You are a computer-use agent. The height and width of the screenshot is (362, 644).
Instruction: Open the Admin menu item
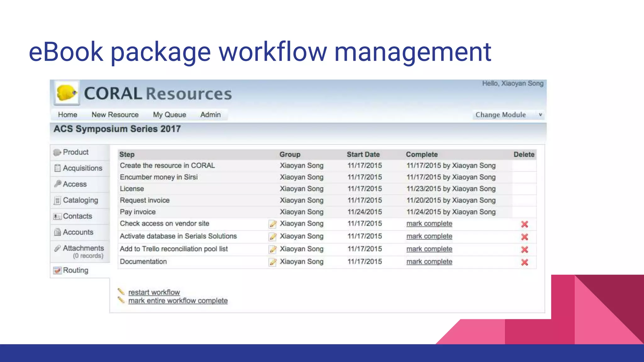point(211,115)
